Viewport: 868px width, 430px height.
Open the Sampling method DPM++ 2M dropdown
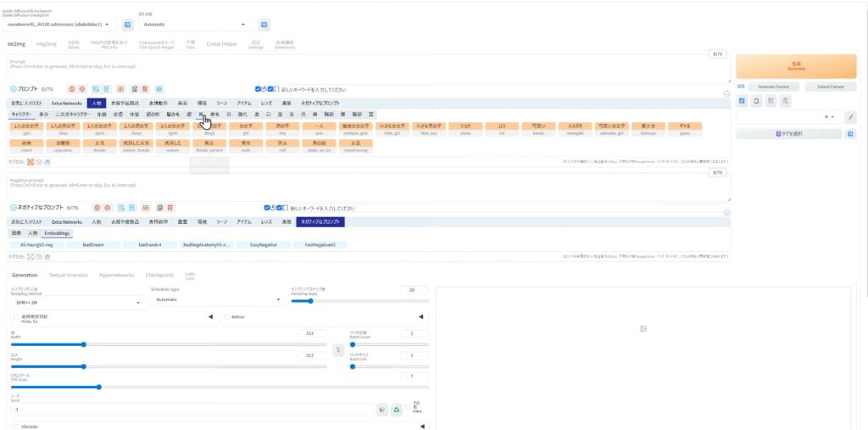click(78, 301)
